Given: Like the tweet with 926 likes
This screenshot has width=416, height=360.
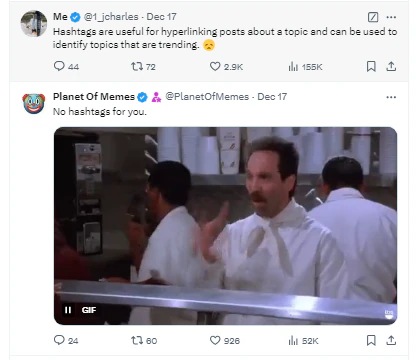Looking at the screenshot, I should pyautogui.click(x=225, y=340).
